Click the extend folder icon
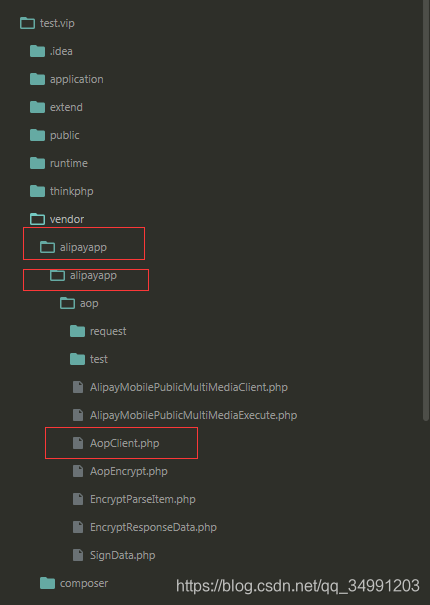Image resolution: width=430 pixels, height=605 pixels. click(37, 107)
